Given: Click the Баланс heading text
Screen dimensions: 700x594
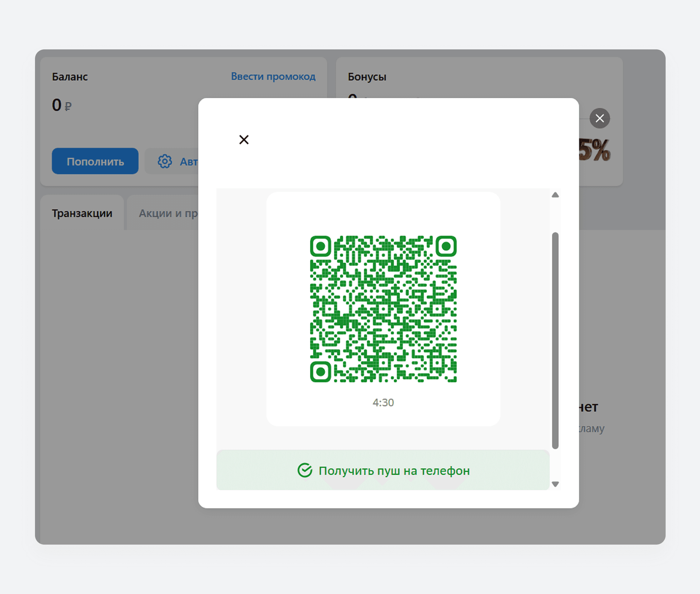Looking at the screenshot, I should (x=70, y=77).
